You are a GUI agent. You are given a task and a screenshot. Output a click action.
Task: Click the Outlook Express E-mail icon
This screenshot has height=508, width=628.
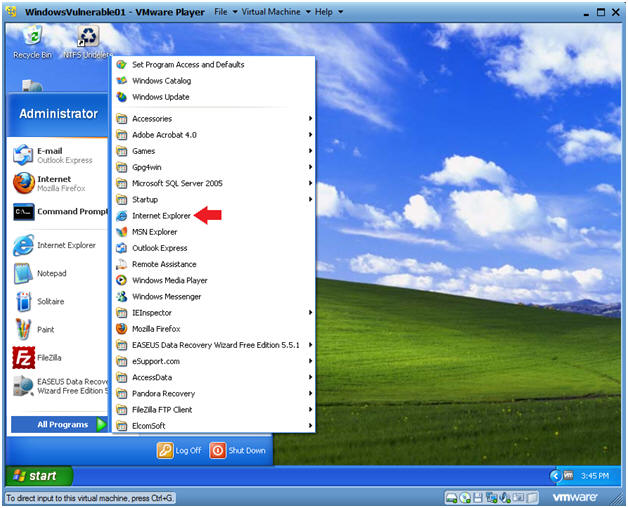[x=23, y=155]
